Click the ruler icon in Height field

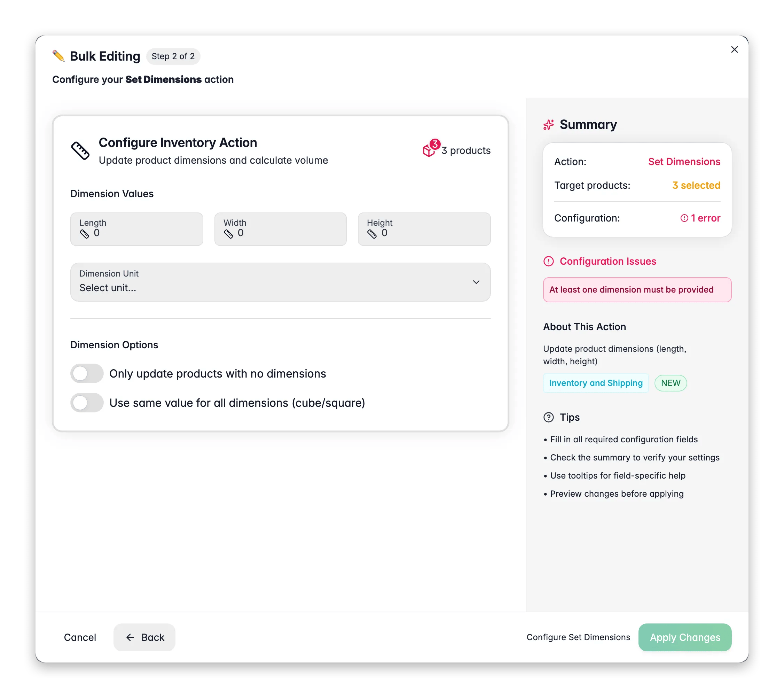point(372,234)
